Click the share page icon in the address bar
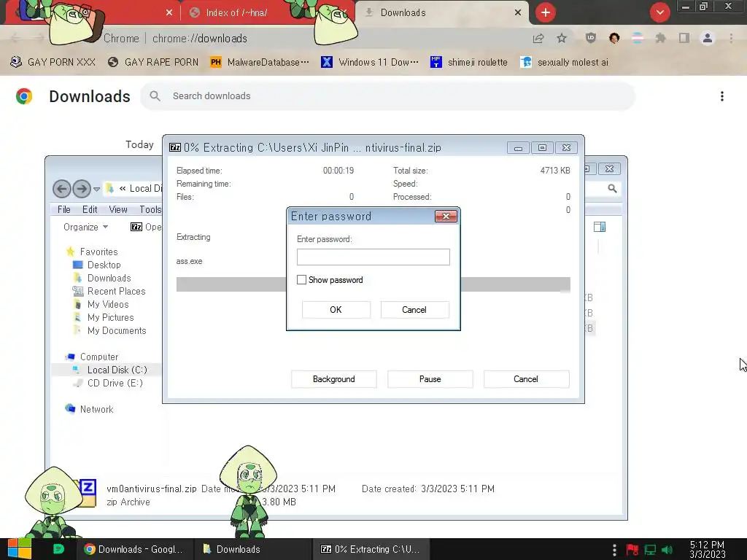 pyautogui.click(x=538, y=38)
